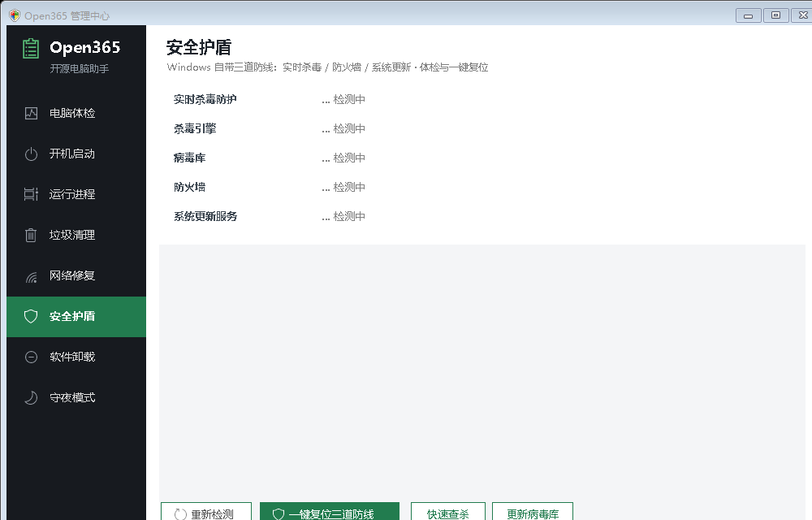Click the Open365 clipboard logo icon
The width and height of the screenshot is (812, 520).
click(31, 49)
